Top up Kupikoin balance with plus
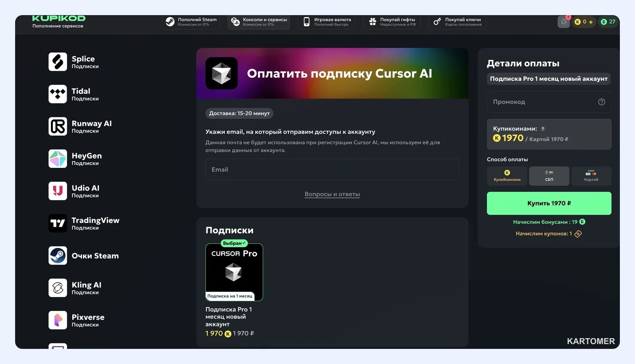Viewport: 635px width, 364px height. click(591, 22)
